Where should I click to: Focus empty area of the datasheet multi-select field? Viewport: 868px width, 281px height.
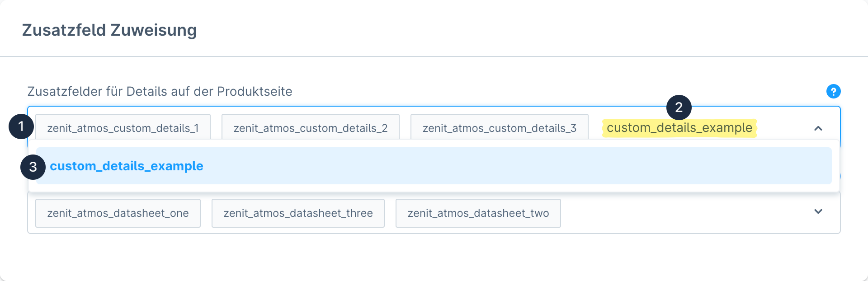pos(678,213)
